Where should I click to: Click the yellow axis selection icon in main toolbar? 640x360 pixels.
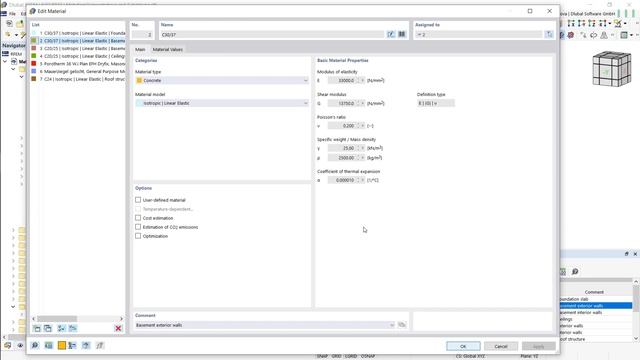(618, 24)
